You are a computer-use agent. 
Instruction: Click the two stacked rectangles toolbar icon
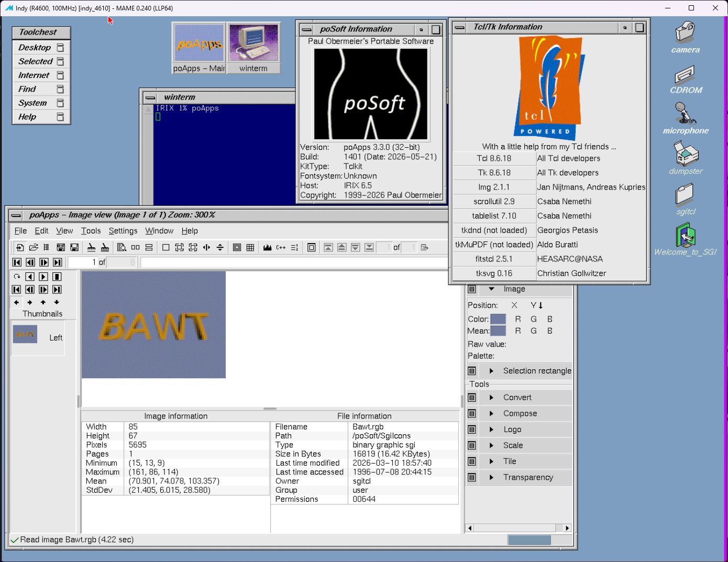(x=149, y=247)
